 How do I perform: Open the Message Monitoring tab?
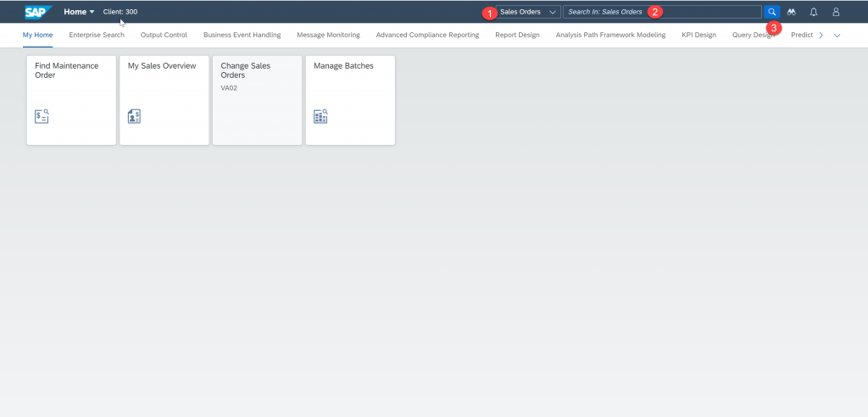(328, 35)
